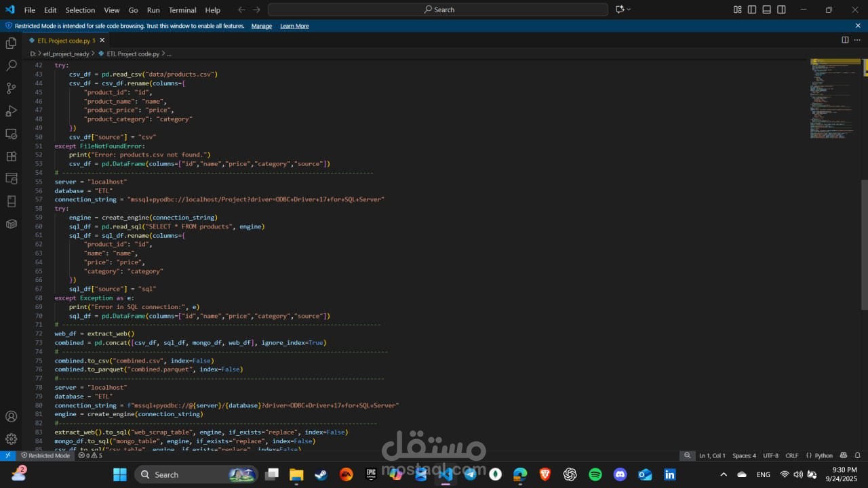This screenshot has height=488, width=868.
Task: Open the errors and warnings status indicator
Action: pyautogui.click(x=90, y=455)
